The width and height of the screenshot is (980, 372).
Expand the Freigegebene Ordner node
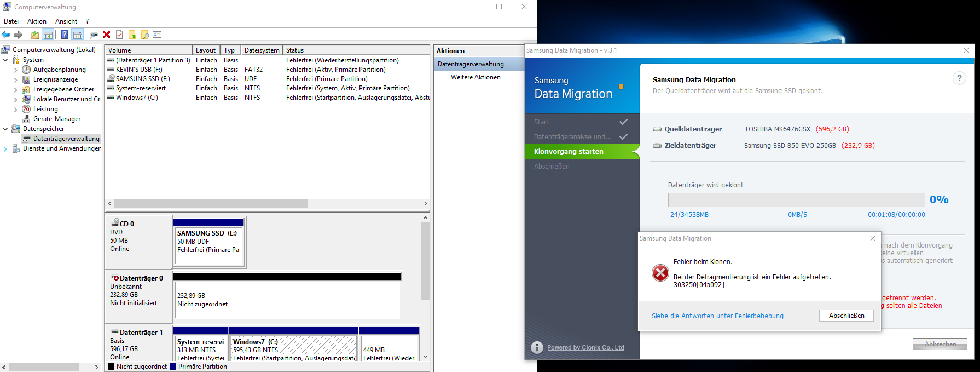click(x=15, y=89)
